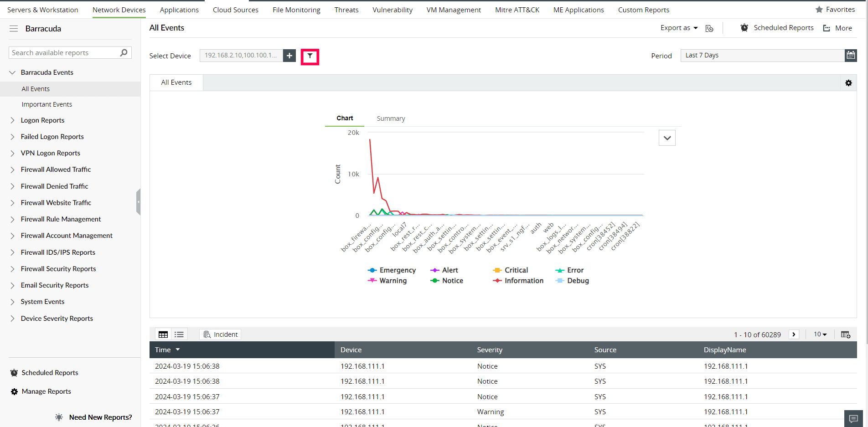Click the add column icon near page size selector
This screenshot has height=427, width=868.
click(846, 334)
